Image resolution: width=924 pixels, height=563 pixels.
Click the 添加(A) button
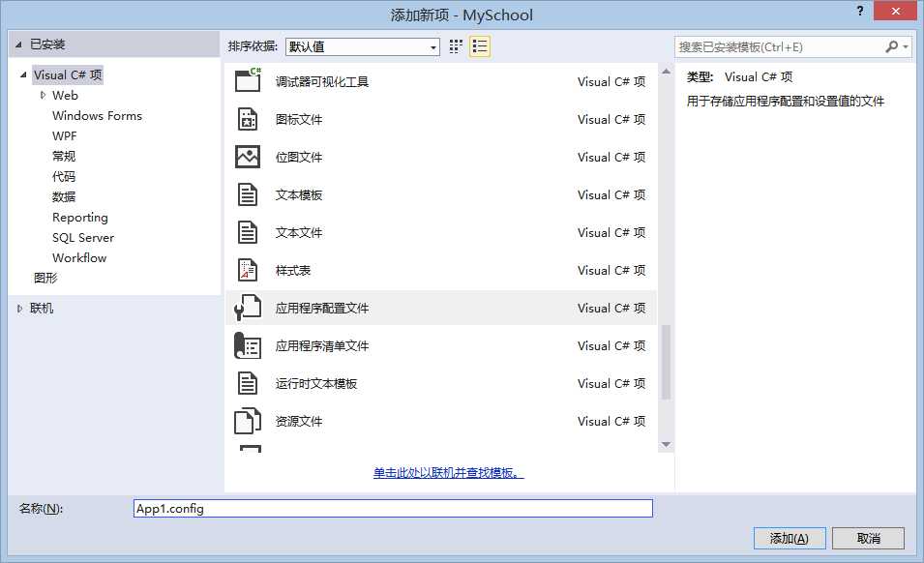(x=790, y=538)
